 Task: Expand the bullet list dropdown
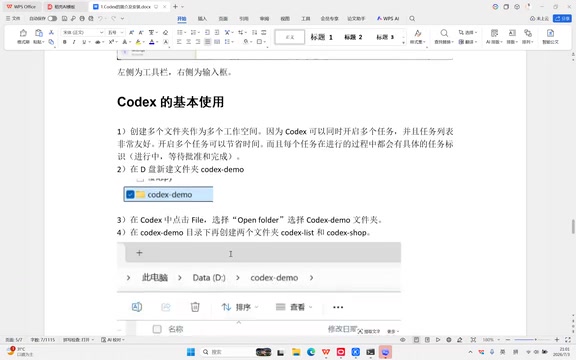pyautogui.click(x=185, y=32)
